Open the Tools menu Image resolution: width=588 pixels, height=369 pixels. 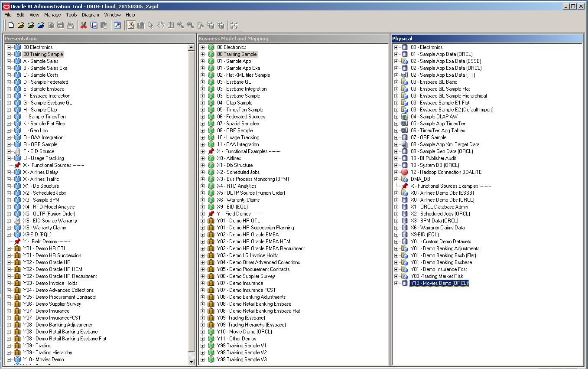click(71, 15)
